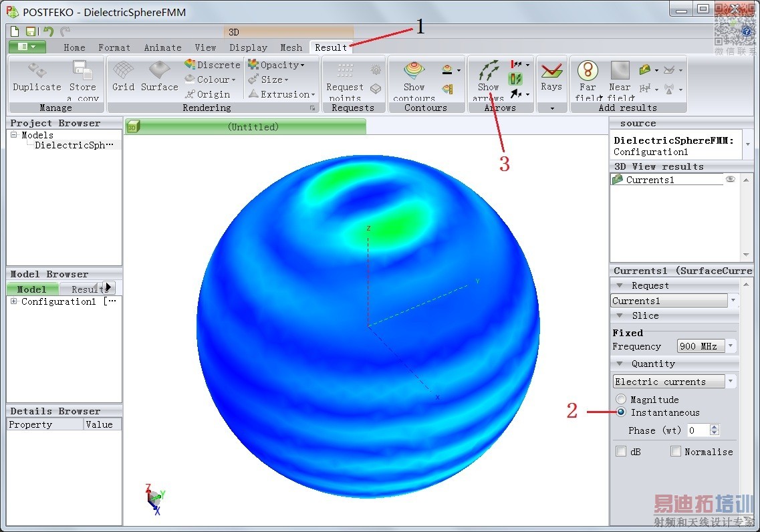Collapse the Quantity section
Screen dimensions: 760x532
pos(620,364)
